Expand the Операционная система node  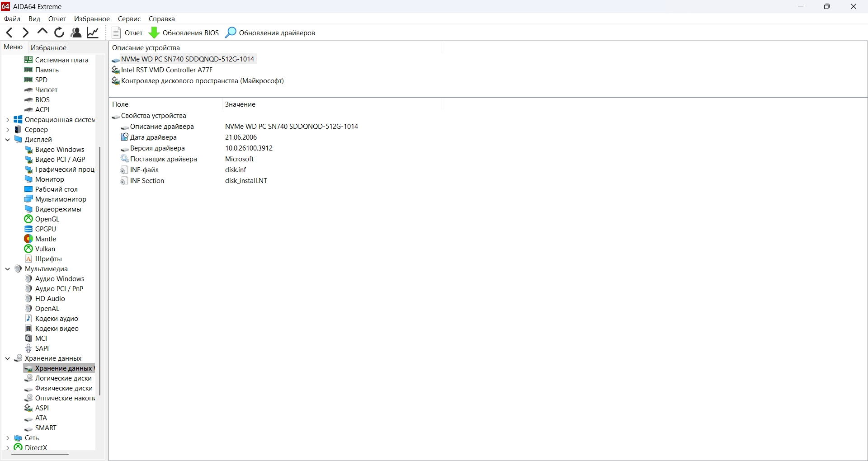pos(8,120)
